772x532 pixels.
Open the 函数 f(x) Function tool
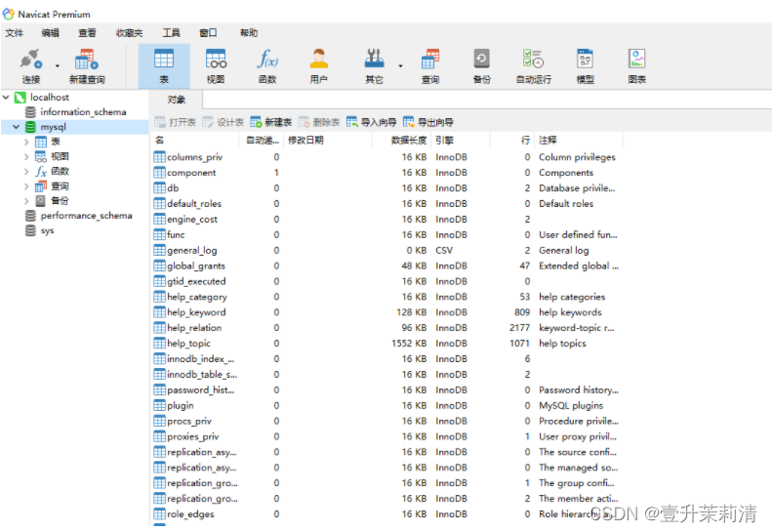pos(267,65)
